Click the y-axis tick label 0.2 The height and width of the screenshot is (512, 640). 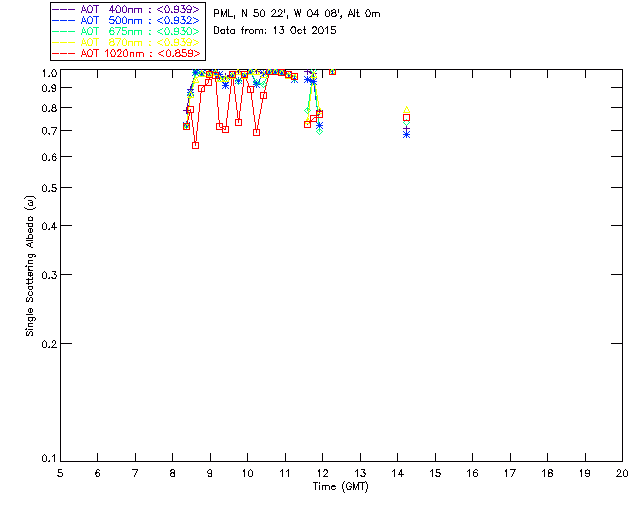(49, 344)
